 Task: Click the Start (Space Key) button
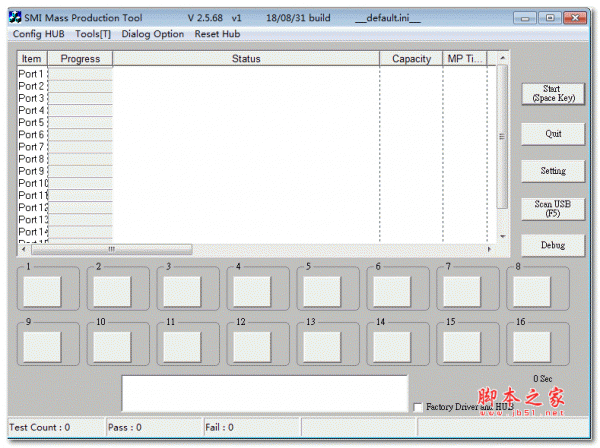pyautogui.click(x=553, y=94)
